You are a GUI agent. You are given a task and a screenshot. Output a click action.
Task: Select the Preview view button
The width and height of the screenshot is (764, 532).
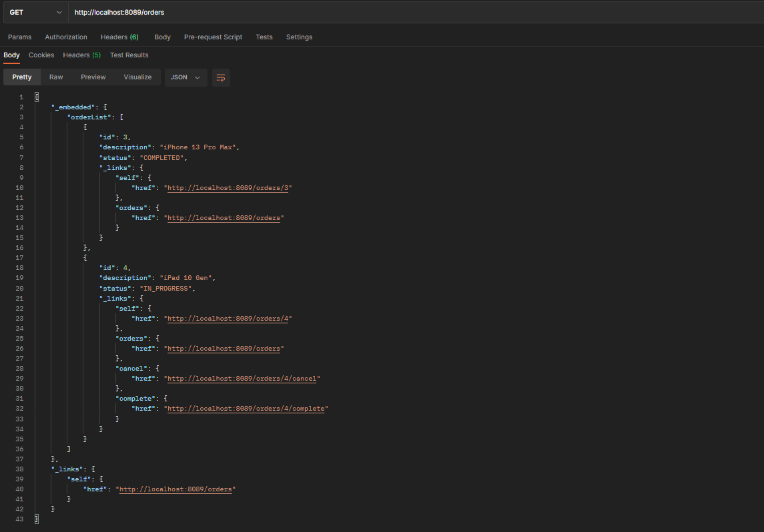tap(93, 77)
